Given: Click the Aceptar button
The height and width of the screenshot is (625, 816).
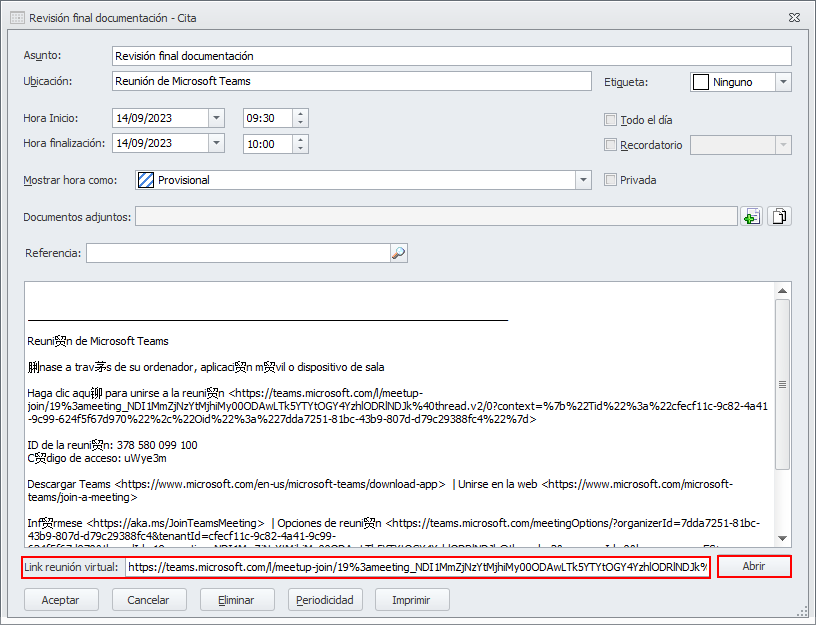Looking at the screenshot, I should [x=61, y=600].
